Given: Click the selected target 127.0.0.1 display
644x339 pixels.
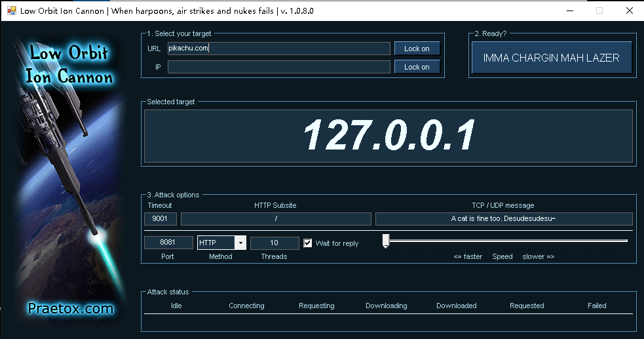Looking at the screenshot, I should coord(388,136).
